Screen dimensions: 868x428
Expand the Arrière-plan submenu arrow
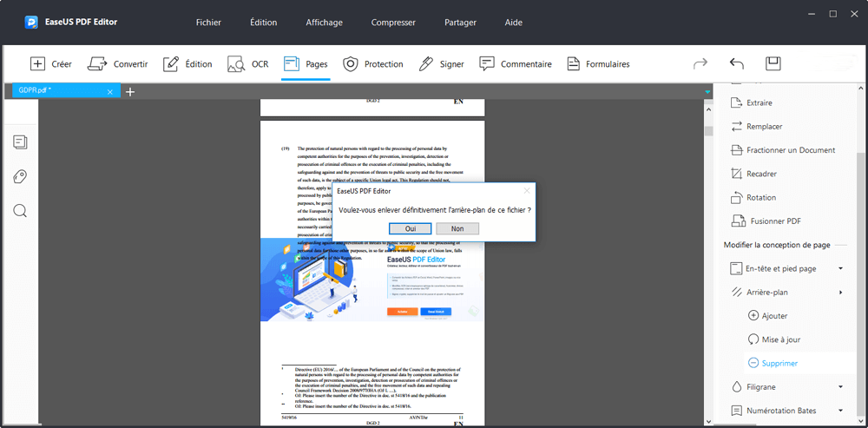pyautogui.click(x=841, y=293)
